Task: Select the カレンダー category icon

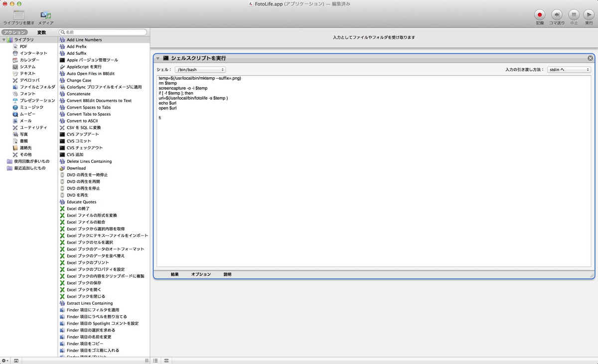Action: click(15, 60)
